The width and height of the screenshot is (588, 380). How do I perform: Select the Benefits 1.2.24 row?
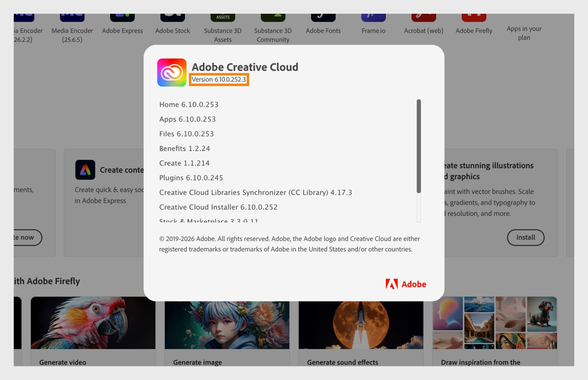pyautogui.click(x=185, y=149)
